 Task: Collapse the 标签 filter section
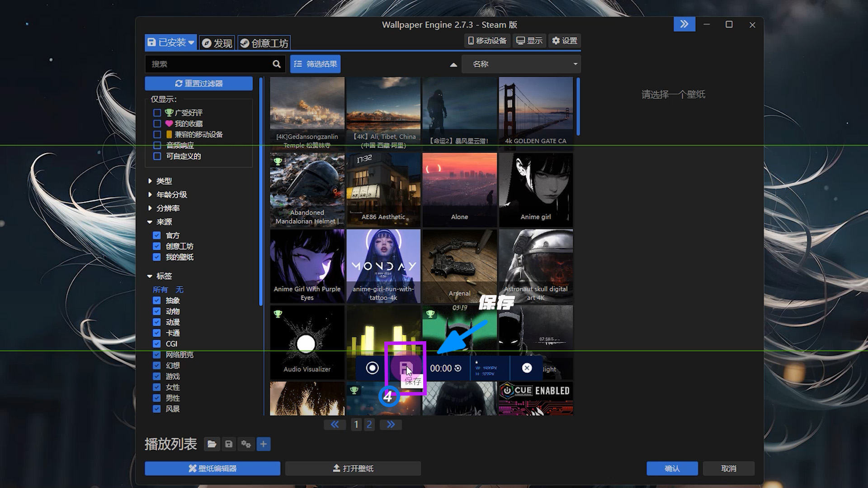[160, 276]
